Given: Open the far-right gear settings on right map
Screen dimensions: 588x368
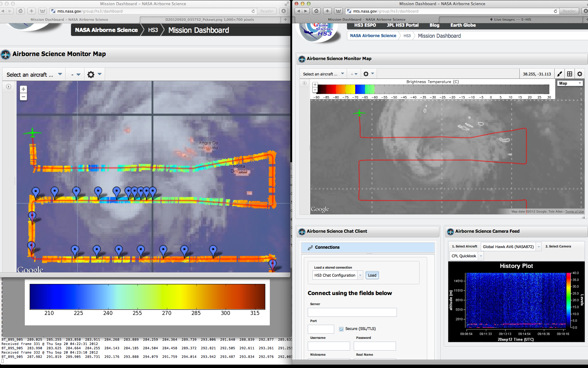Looking at the screenshot, I should 580,74.
